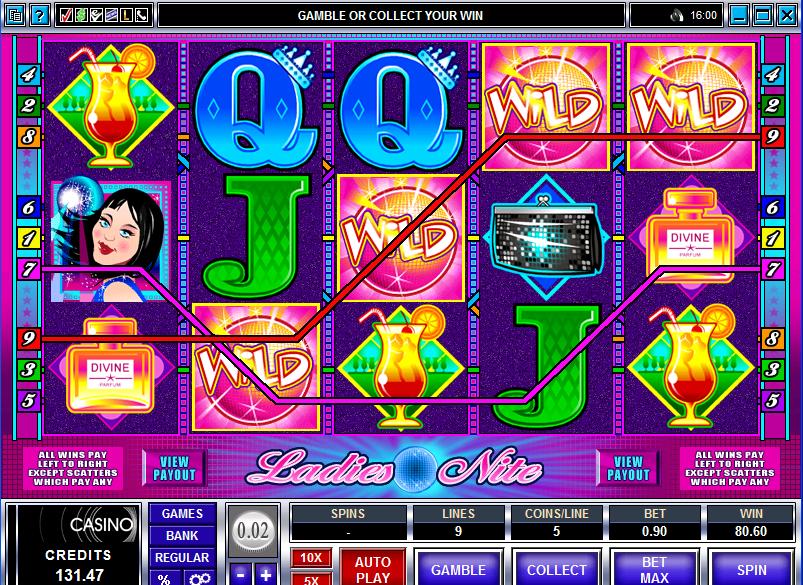Select payline 9 marker on left side
Screen dimensions: 803x585
29,339
